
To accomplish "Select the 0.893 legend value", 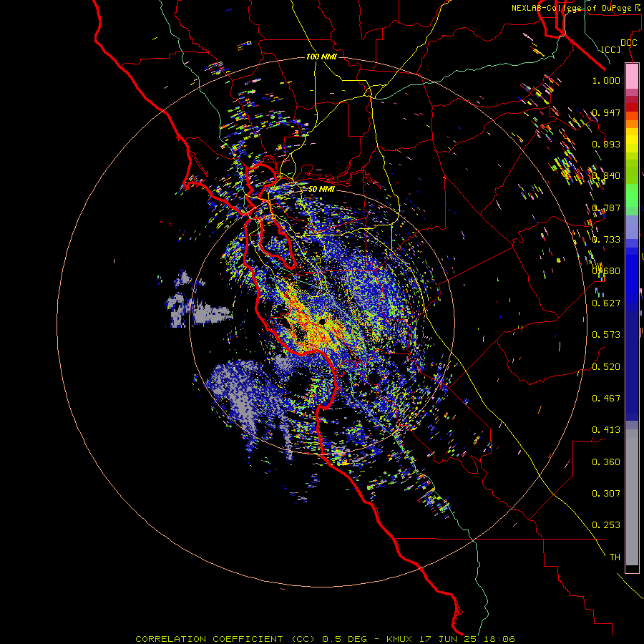I will coord(606,144).
